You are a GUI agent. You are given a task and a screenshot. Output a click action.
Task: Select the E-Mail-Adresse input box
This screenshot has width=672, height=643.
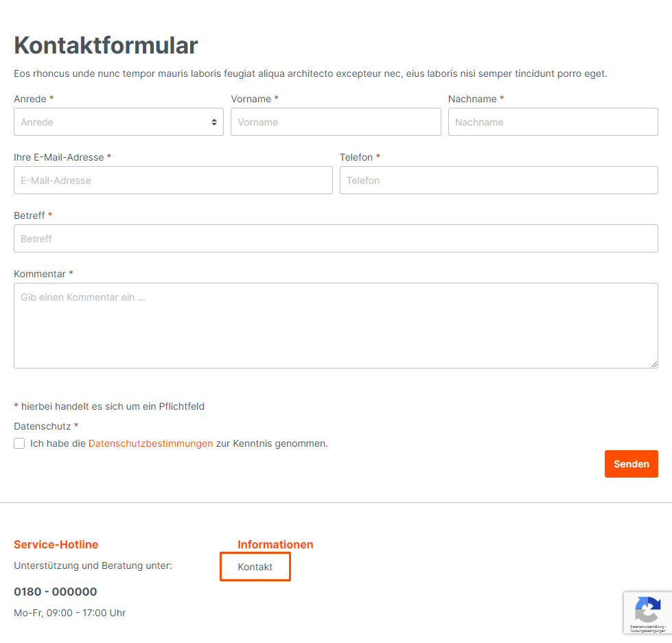pyautogui.click(x=173, y=180)
